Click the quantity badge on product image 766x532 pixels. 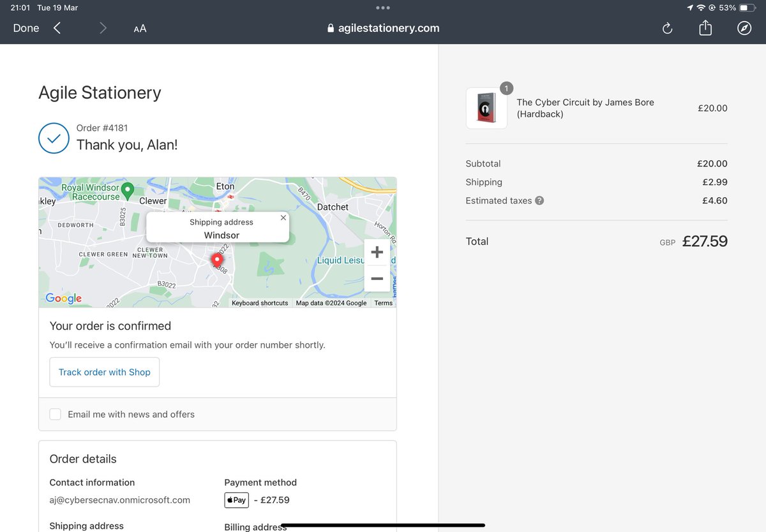pos(506,89)
